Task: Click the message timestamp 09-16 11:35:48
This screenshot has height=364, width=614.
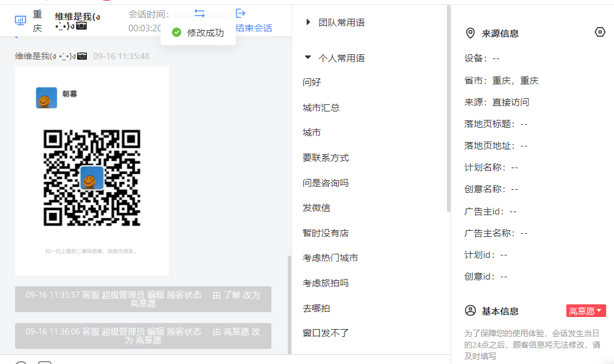Action: click(121, 56)
